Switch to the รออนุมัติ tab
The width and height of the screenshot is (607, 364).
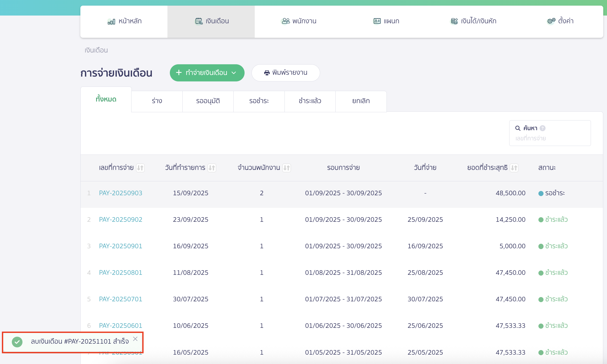click(x=208, y=101)
